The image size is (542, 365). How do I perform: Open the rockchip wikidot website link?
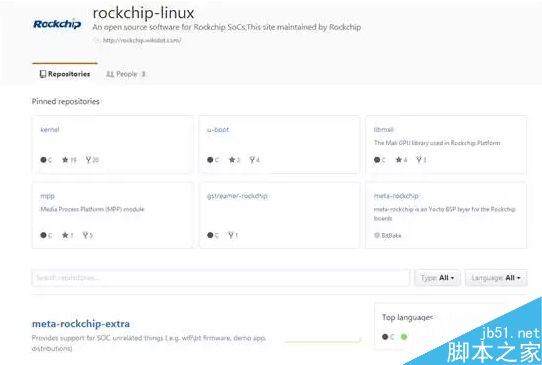pyautogui.click(x=142, y=40)
